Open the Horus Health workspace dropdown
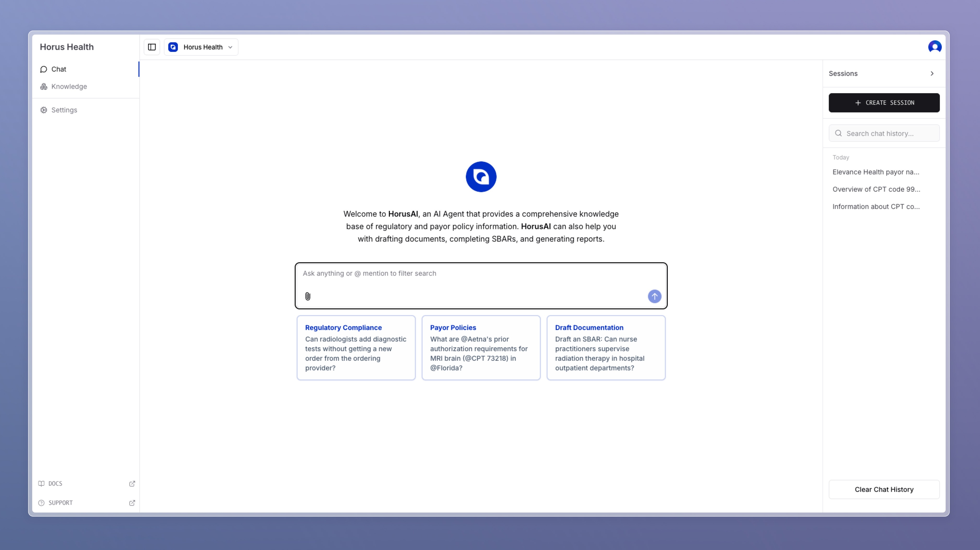980x550 pixels. 201,47
